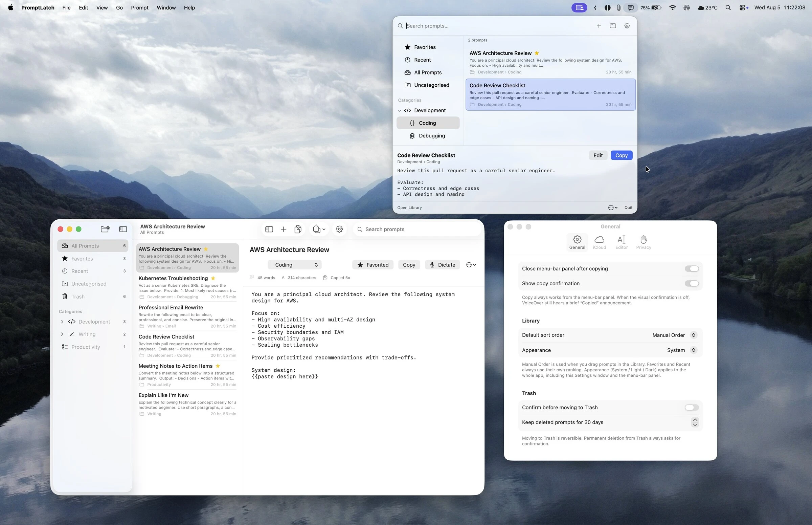Viewport: 812px width, 525px height.
Task: Select Meeting Notes to Action Items prompt
Action: (x=187, y=375)
